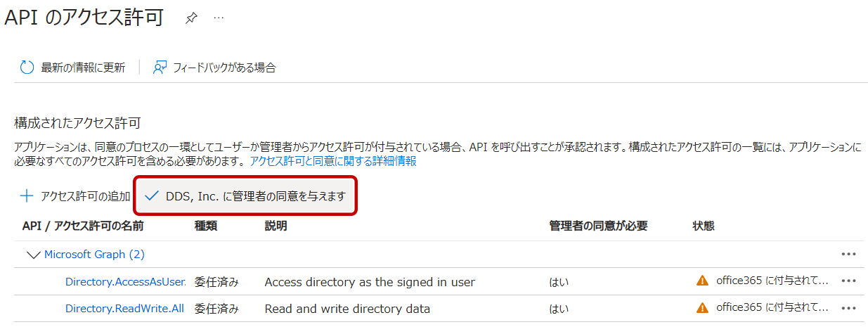Click 最新の情報に更新 toolbar command
The height and width of the screenshot is (327, 868).
pyautogui.click(x=83, y=68)
